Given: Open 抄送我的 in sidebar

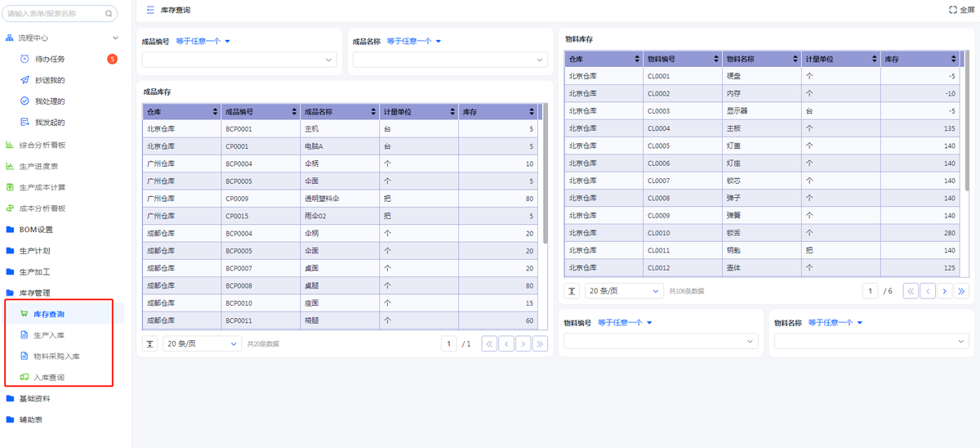Looking at the screenshot, I should coord(50,80).
